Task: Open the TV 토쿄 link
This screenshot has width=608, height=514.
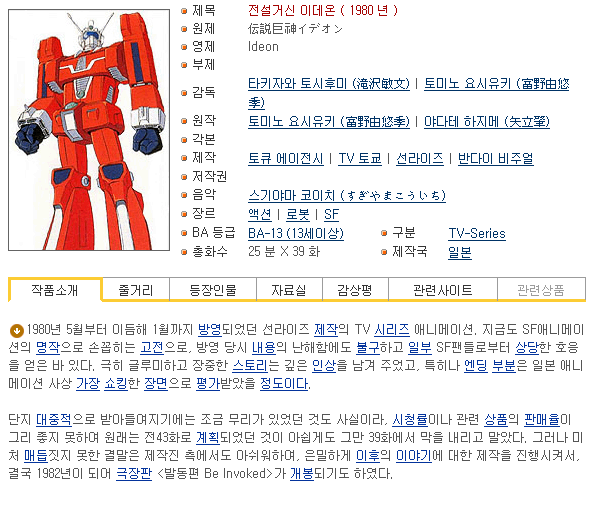Action: point(360,159)
